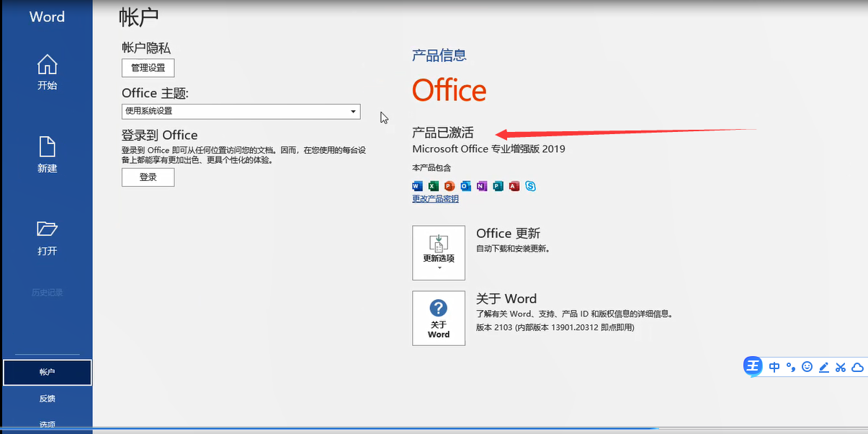Toggle the 中 Chinese/English input mode
Viewport: 868px width, 434px height.
point(774,367)
